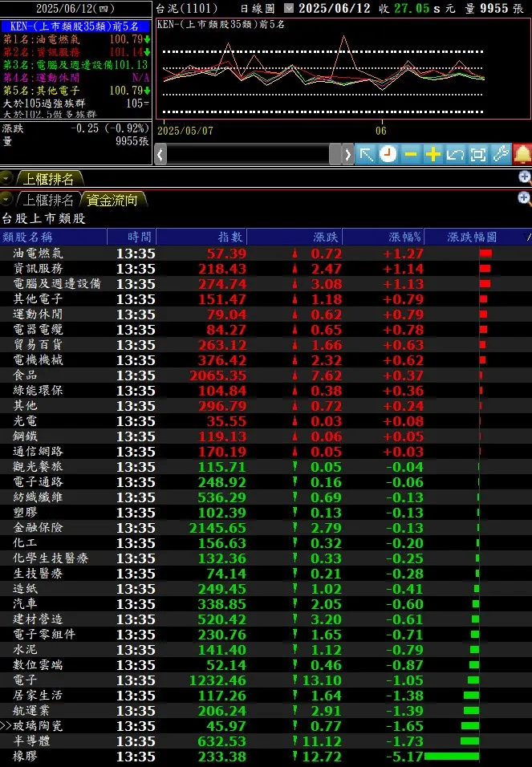Select the 電機機械 row
Screen dimensions: 532x767
(266, 359)
